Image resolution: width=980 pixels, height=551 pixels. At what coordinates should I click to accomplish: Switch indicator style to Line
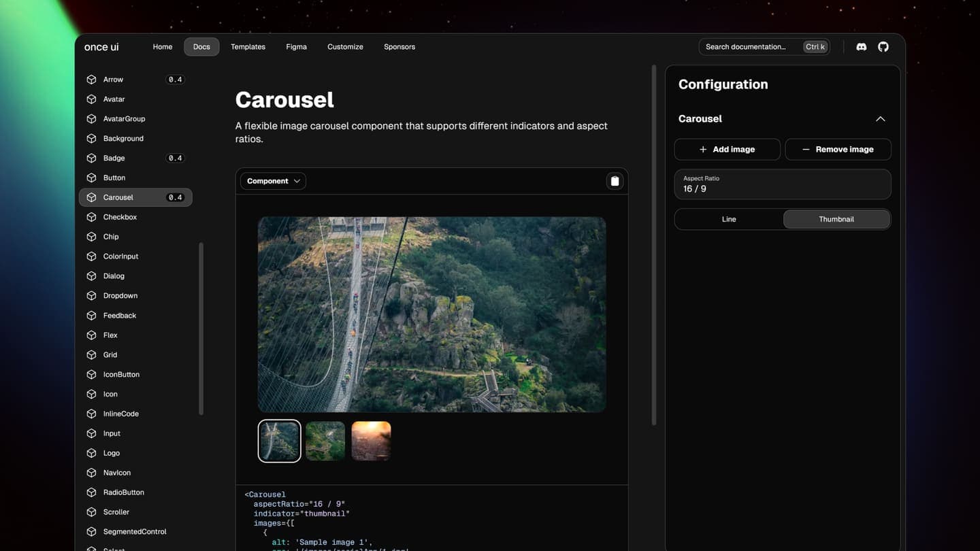728,219
